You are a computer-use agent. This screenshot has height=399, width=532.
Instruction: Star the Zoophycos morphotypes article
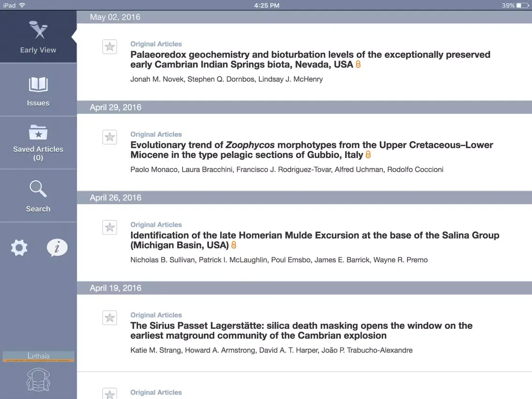(x=110, y=137)
